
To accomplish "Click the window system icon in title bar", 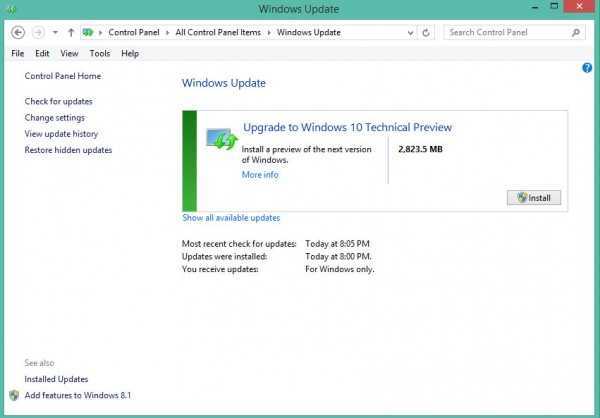I will [x=11, y=9].
